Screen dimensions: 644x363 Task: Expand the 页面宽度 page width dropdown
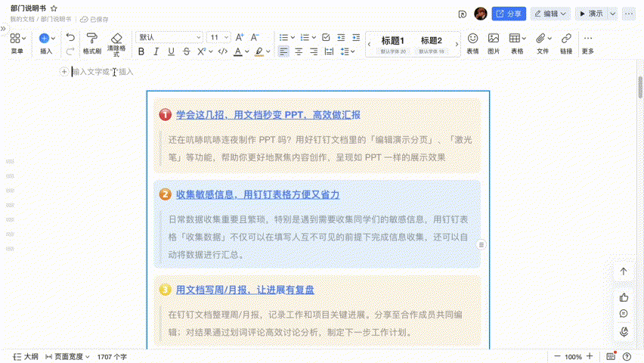tap(68, 356)
